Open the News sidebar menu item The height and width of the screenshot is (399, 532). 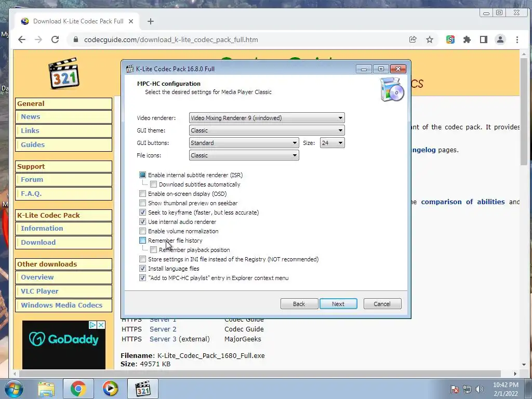[x=64, y=117]
